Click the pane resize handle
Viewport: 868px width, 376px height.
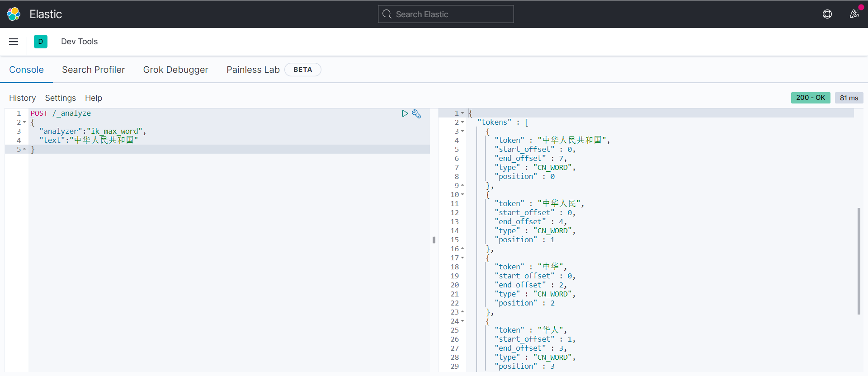(x=434, y=240)
